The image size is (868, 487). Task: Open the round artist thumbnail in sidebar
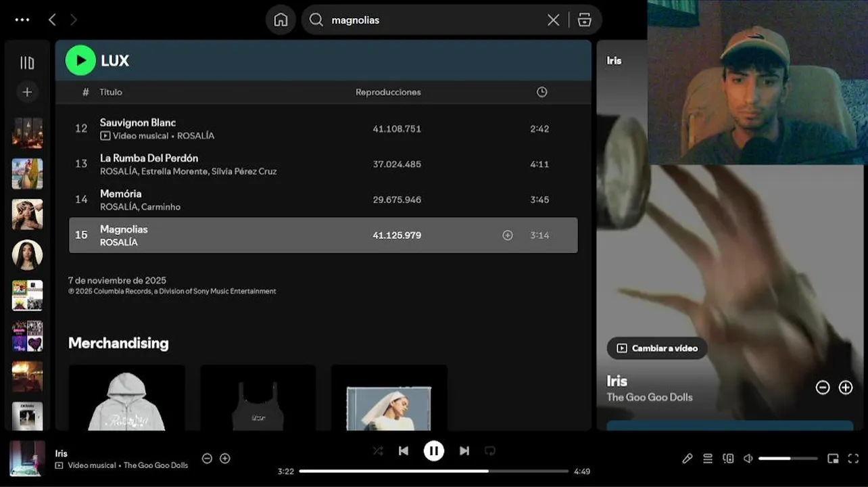(x=27, y=255)
